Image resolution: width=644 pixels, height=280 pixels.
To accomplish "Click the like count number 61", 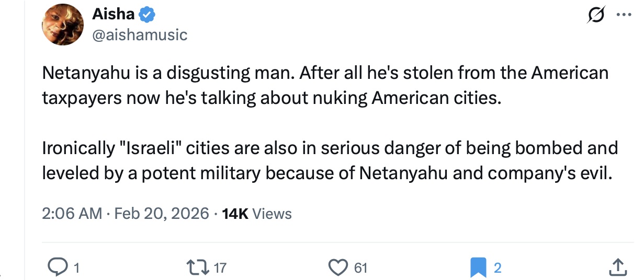I will [x=360, y=268].
